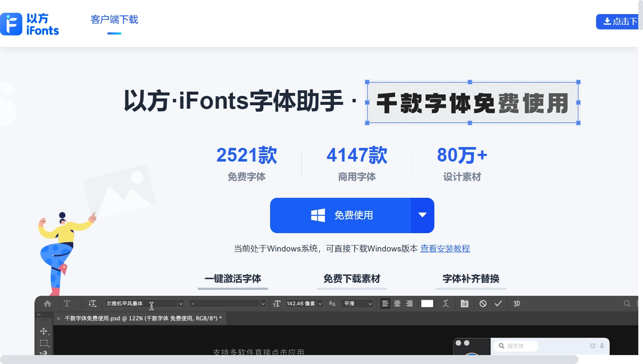Commit text edits with the checkmark icon

(498, 303)
